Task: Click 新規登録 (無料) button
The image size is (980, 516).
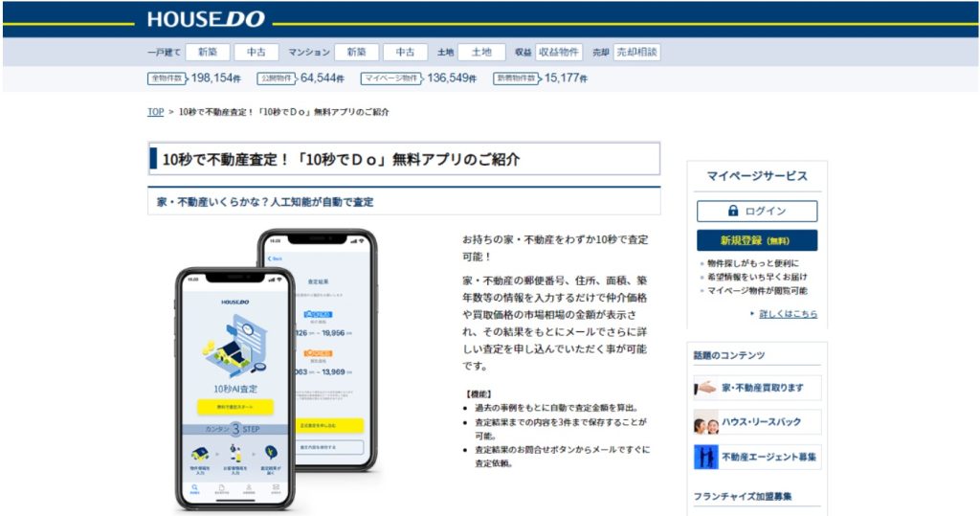Action: tap(757, 240)
